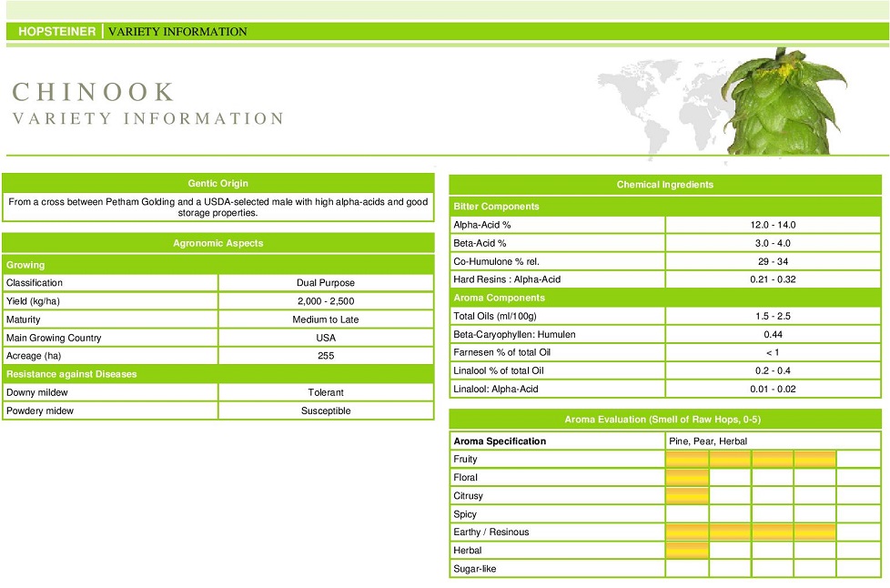Screen dimensions: 890x588
Task: Select the Maturity row label
Action: (24, 319)
